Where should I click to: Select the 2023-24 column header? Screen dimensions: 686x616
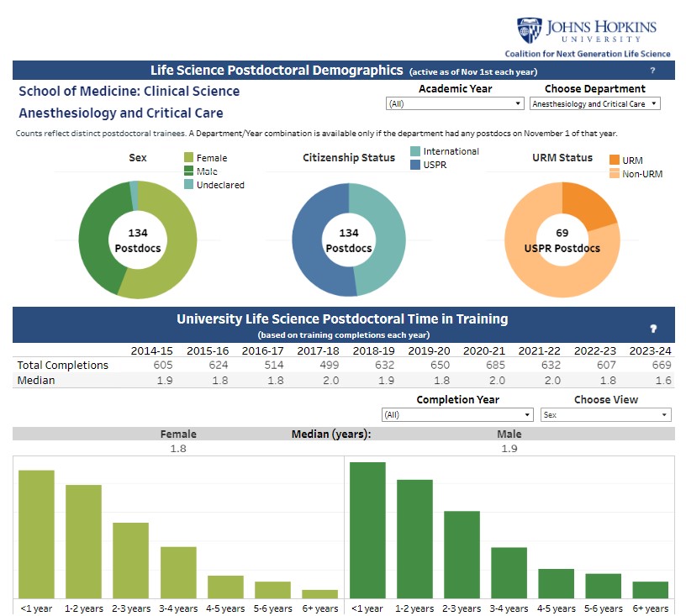[x=649, y=350]
